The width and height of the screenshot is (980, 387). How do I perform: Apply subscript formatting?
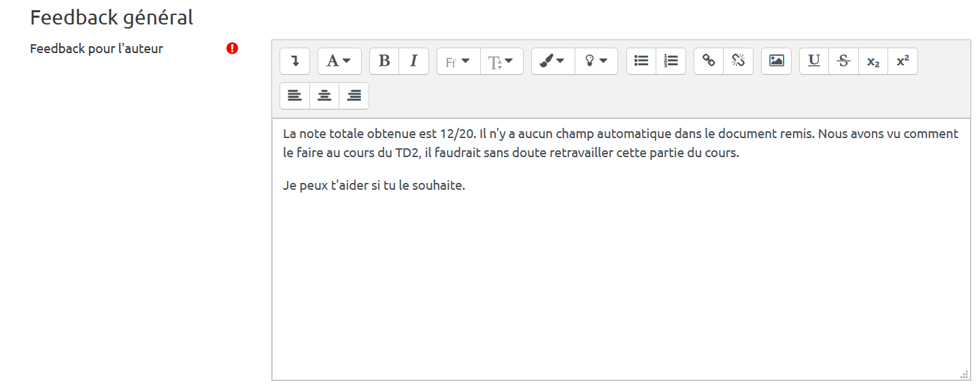pyautogui.click(x=873, y=61)
